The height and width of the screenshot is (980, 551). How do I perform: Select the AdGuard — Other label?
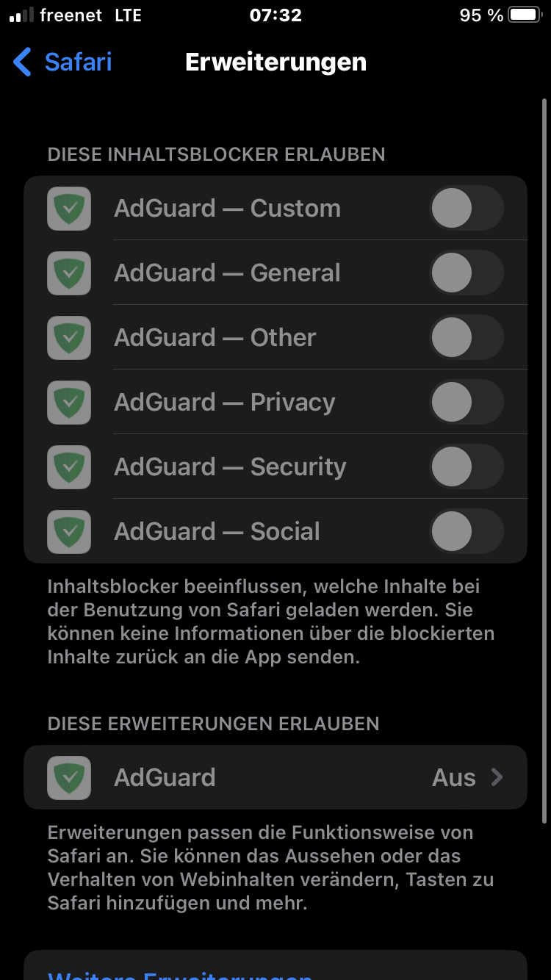pyautogui.click(x=215, y=338)
